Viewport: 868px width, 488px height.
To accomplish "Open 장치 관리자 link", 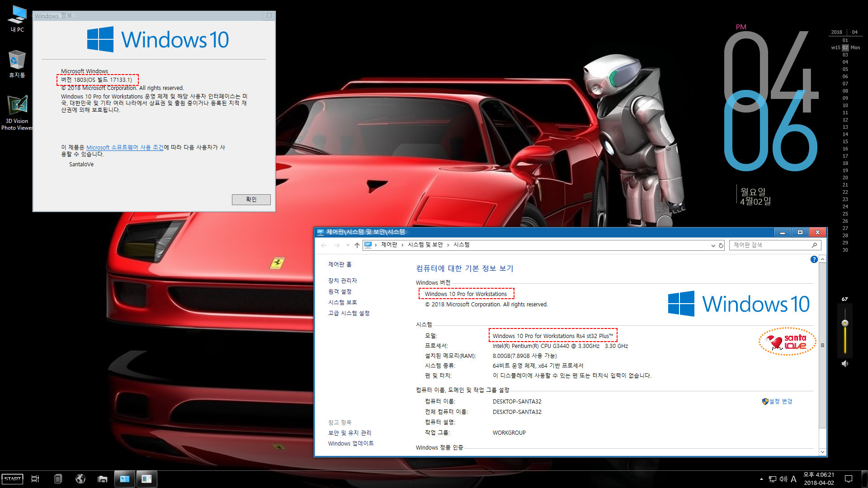I will (343, 281).
